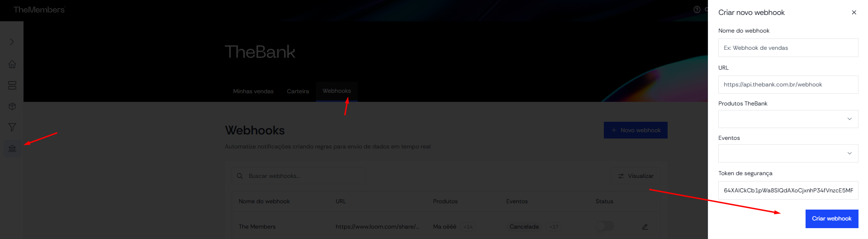
Task: Select the Webhooks tab
Action: click(x=337, y=91)
